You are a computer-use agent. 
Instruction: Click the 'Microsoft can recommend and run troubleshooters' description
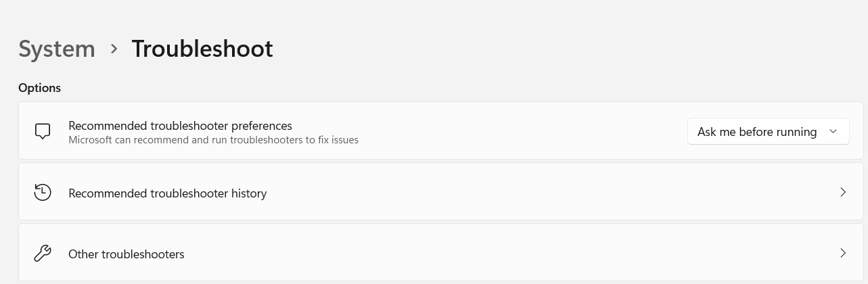pos(213,140)
